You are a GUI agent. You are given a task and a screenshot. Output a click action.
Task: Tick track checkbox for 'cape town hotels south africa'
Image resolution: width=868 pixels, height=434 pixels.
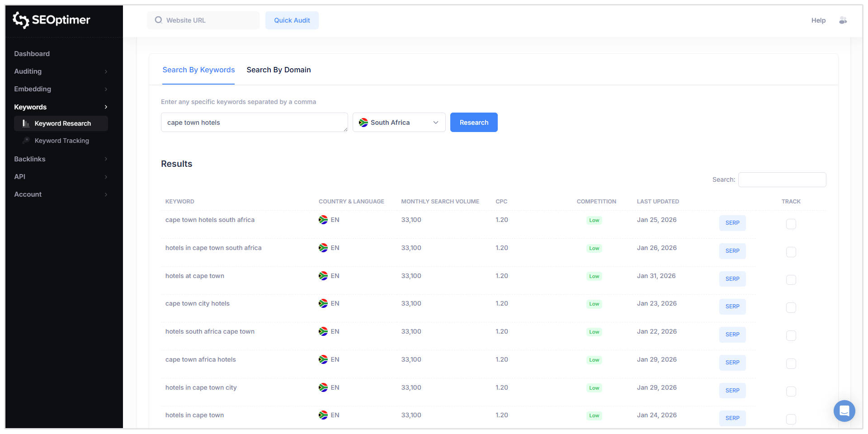click(791, 224)
